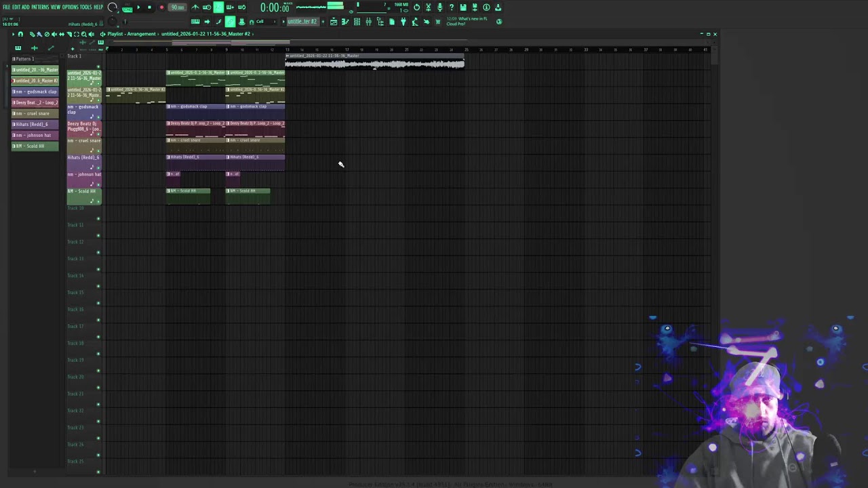Select the Mute tool in playlist toolbar
Screen dimensions: 868x488
pyautogui.click(x=54, y=34)
